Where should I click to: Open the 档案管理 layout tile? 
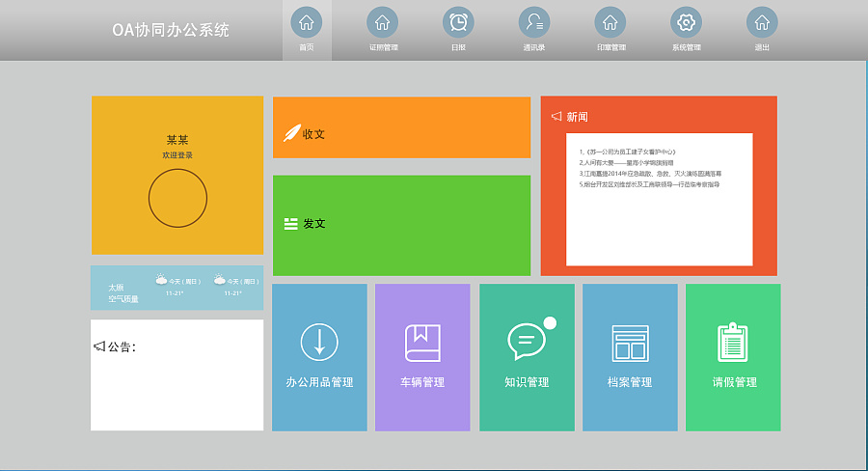coord(630,357)
